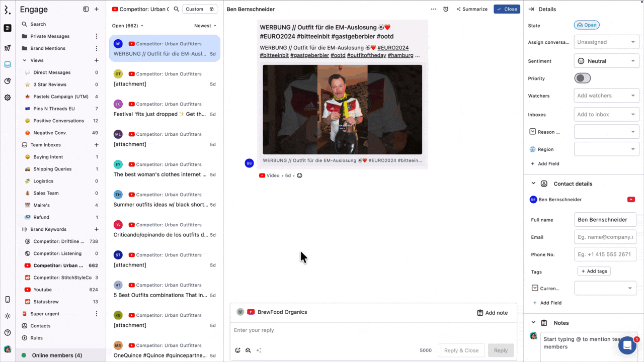Open the Newest sort dropdown
The height and width of the screenshot is (362, 644).
coord(205,26)
